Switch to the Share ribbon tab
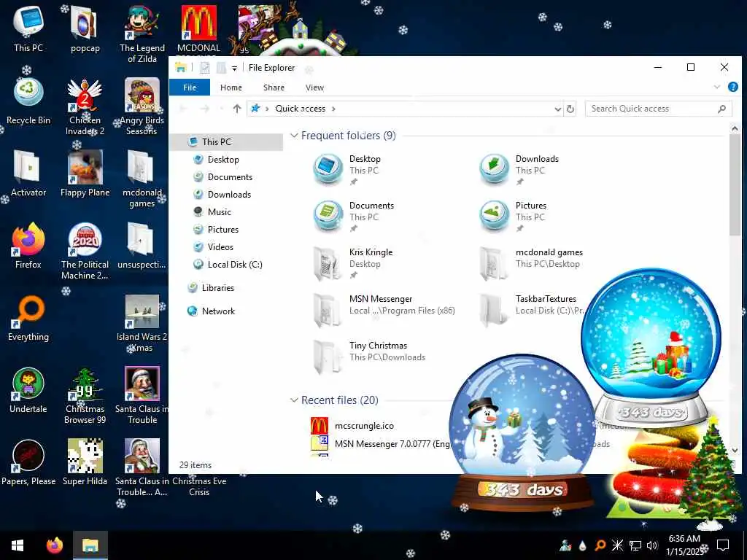747x560 pixels. (x=274, y=87)
